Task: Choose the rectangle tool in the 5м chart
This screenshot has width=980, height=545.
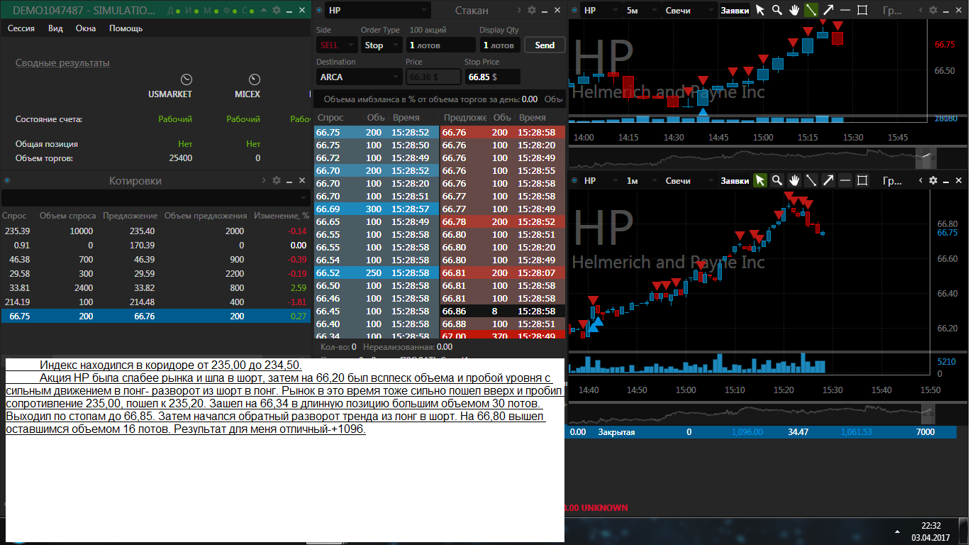Action: click(x=862, y=10)
